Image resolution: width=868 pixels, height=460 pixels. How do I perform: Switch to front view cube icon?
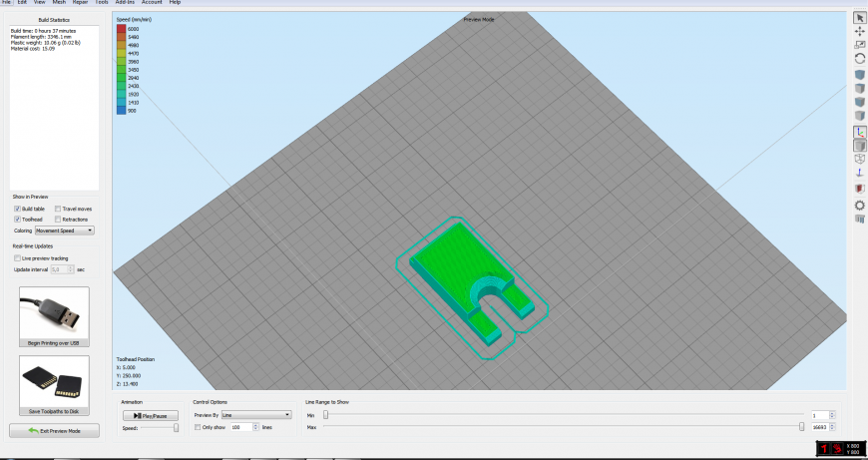click(860, 103)
